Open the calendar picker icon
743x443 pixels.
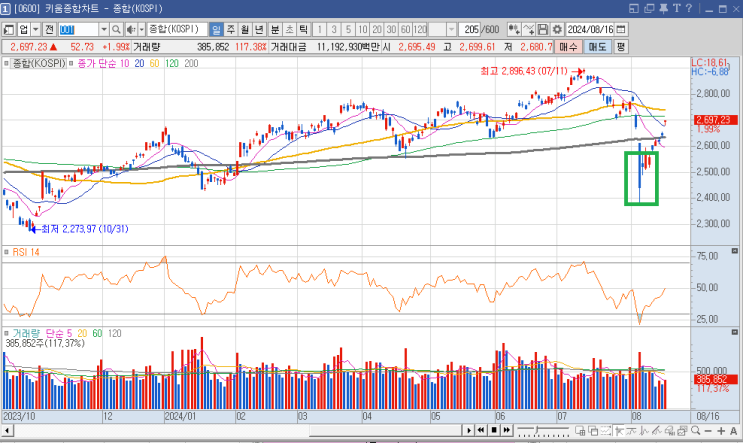point(621,29)
